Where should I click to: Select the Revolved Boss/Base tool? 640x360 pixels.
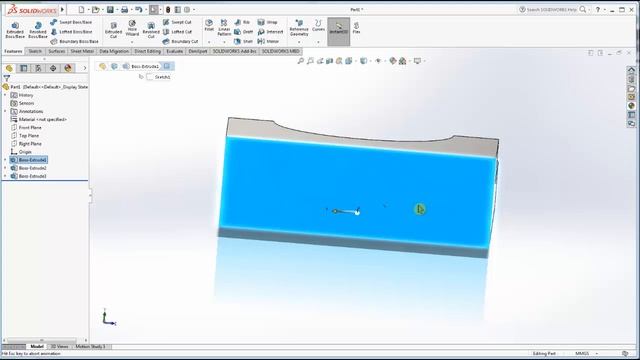[x=38, y=30]
